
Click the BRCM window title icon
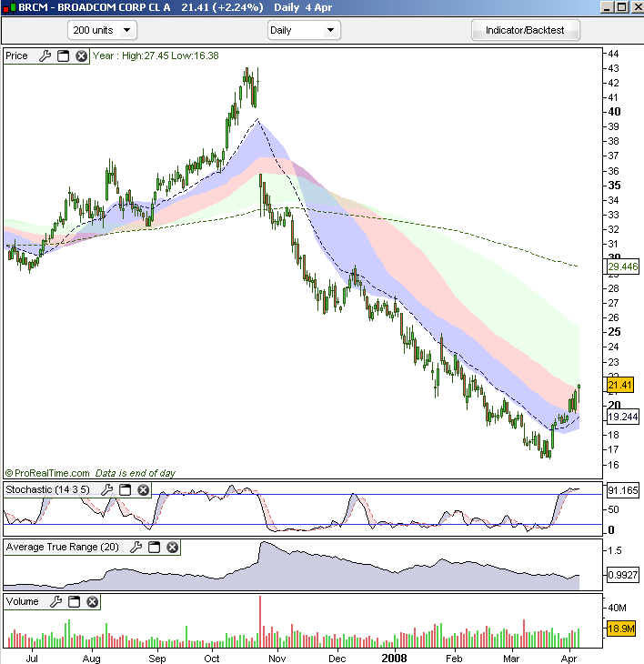pyautogui.click(x=9, y=7)
